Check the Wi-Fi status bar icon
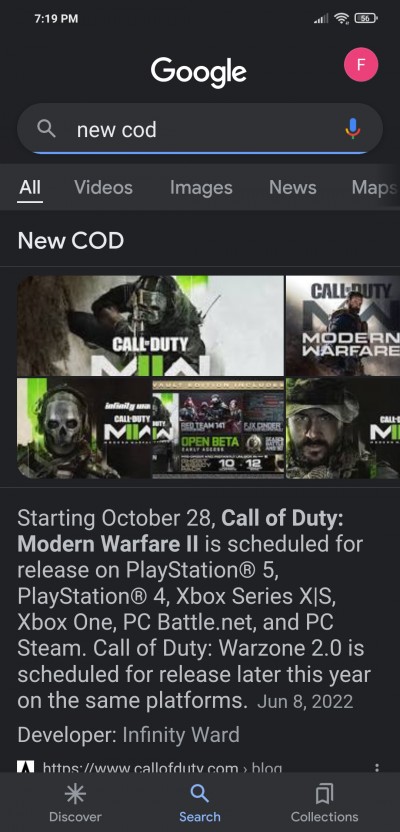 point(342,19)
